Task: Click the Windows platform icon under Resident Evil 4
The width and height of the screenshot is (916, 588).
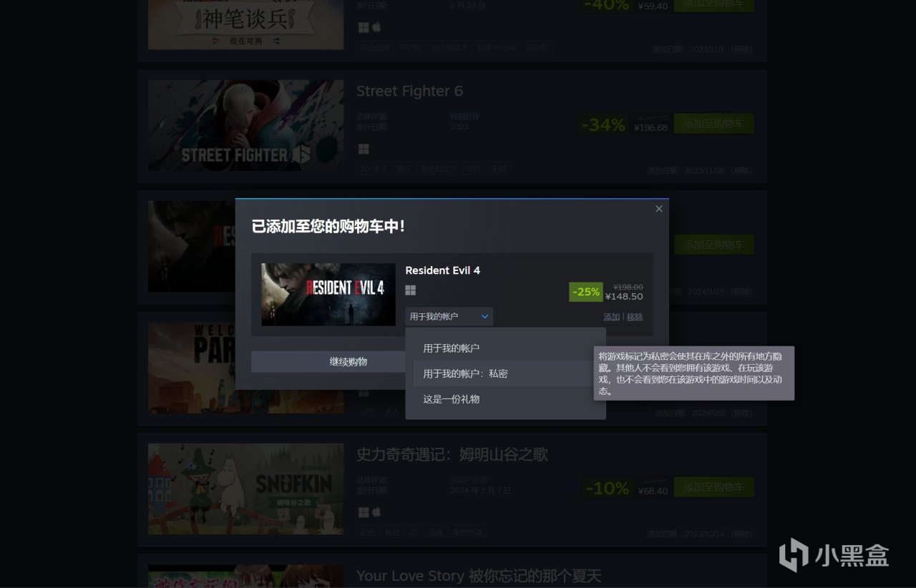Action: click(411, 290)
